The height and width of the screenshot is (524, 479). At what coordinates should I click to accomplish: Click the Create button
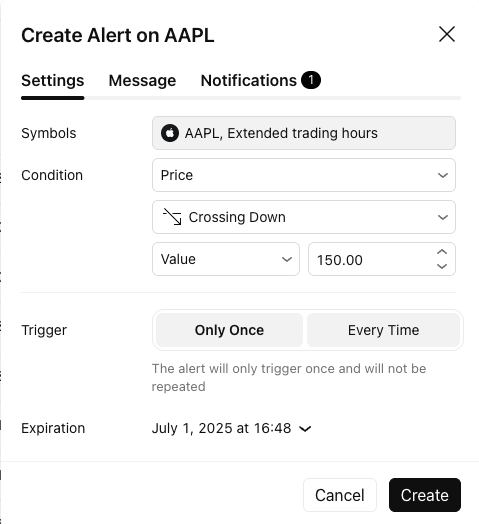click(425, 495)
